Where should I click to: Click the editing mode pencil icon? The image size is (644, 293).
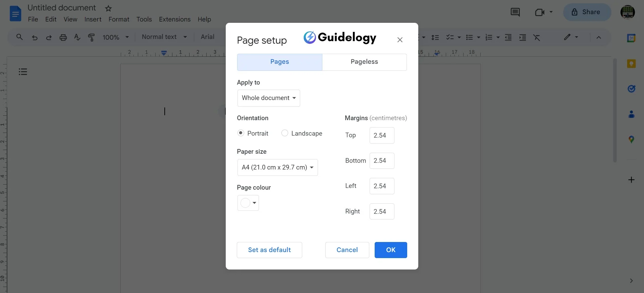567,37
